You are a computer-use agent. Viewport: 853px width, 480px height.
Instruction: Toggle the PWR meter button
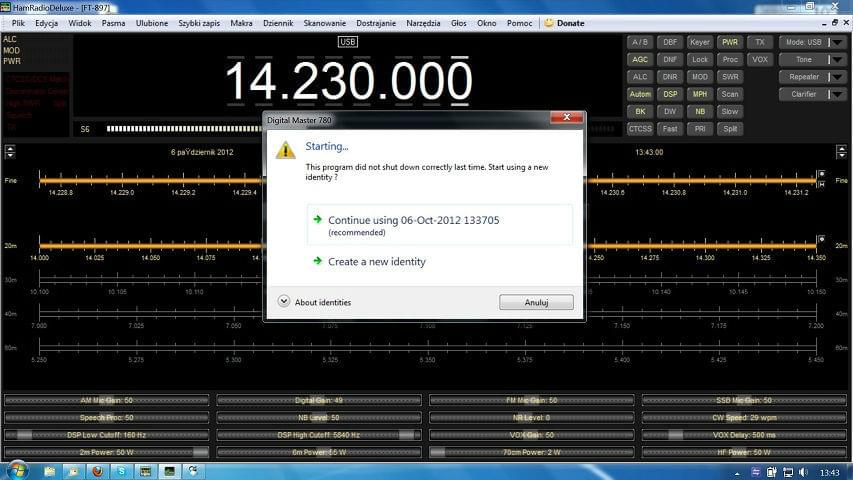(x=730, y=42)
